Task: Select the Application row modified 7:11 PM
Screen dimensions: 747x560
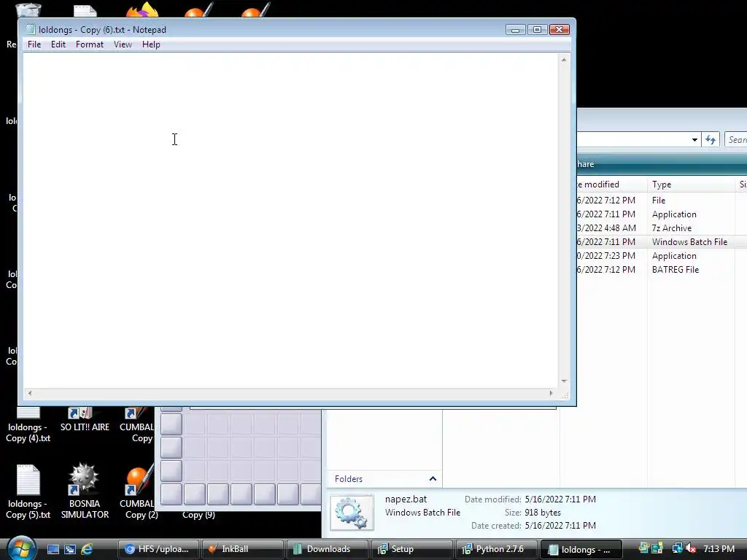Action: pyautogui.click(x=662, y=214)
